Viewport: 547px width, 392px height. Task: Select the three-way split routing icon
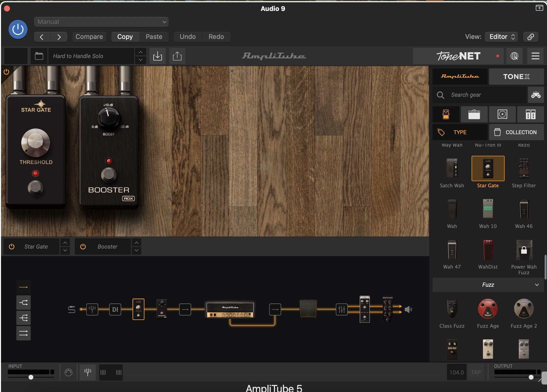tap(23, 318)
